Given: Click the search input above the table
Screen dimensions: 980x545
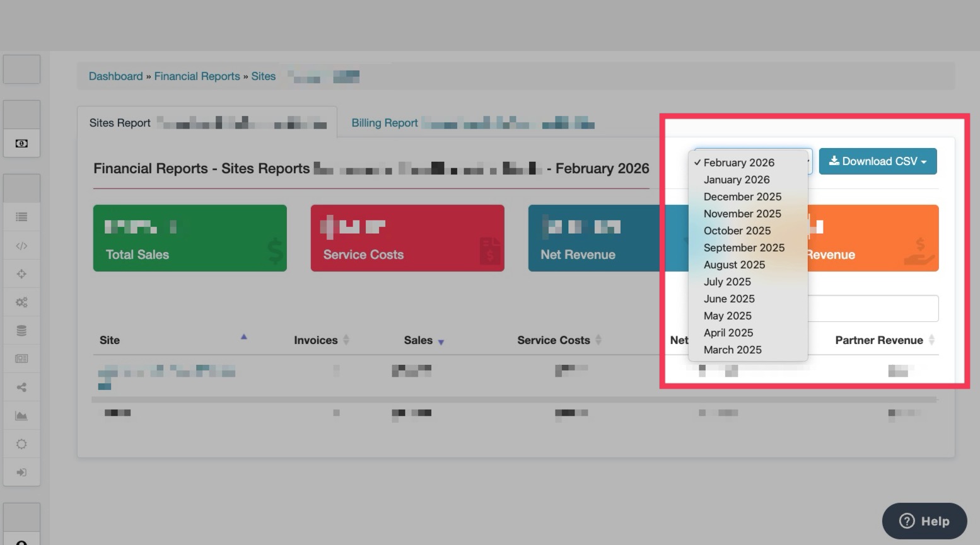Looking at the screenshot, I should pyautogui.click(x=873, y=309).
